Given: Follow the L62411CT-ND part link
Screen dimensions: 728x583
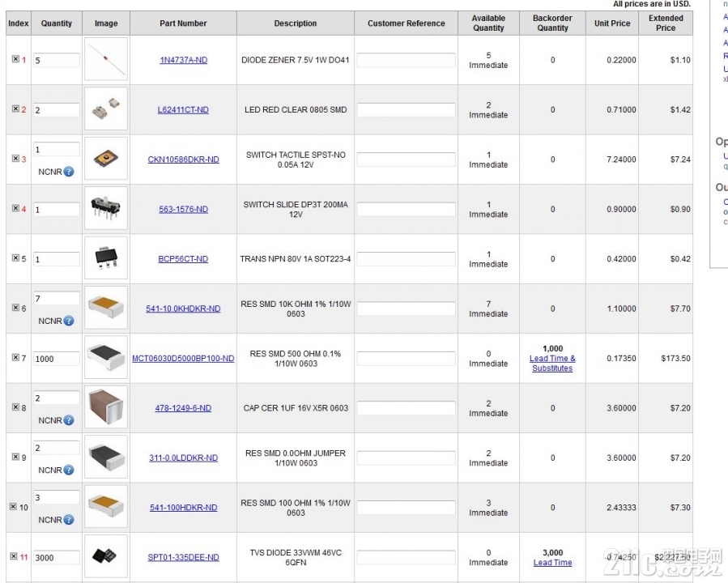Looking at the screenshot, I should click(x=183, y=110).
